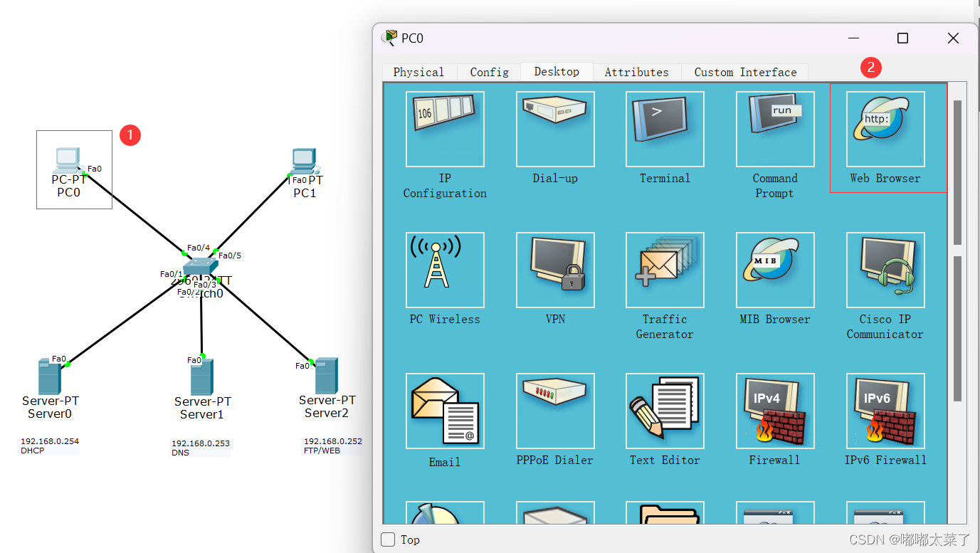
Task: Click the 192.168.0.253 DNS note
Action: [x=201, y=448]
